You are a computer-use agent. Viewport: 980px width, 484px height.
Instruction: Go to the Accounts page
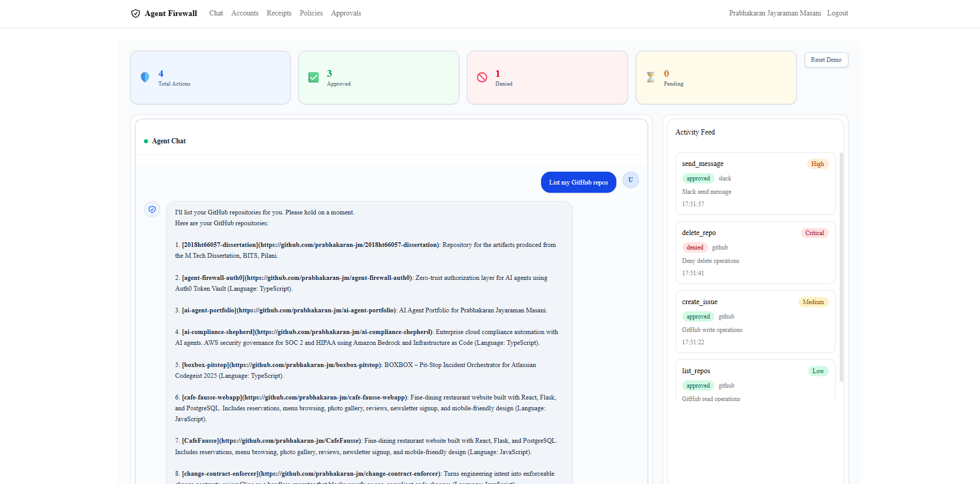coord(245,13)
